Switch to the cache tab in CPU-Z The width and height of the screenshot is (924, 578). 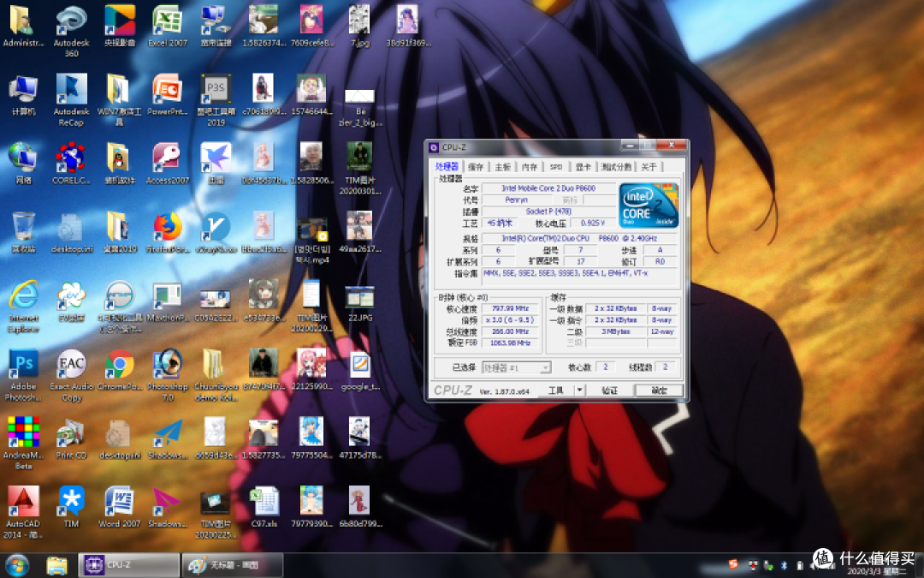pyautogui.click(x=476, y=167)
